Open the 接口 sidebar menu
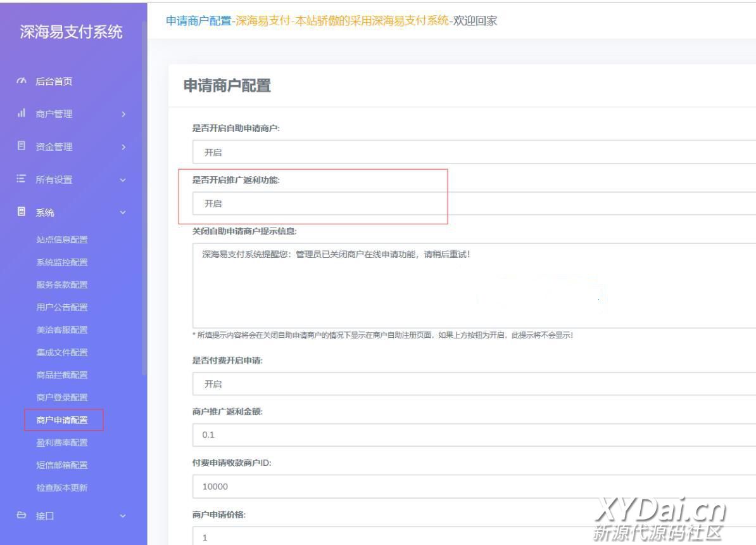This screenshot has height=545, width=756. (x=45, y=516)
